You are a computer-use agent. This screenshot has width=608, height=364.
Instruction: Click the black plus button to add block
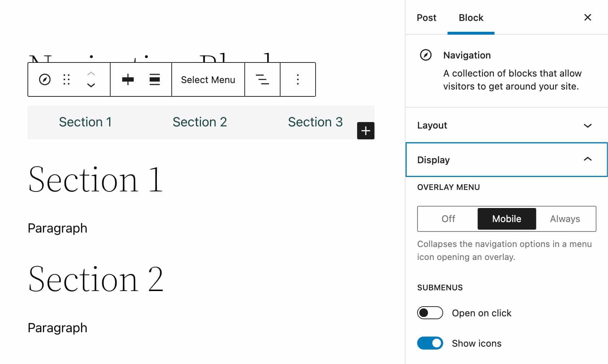point(365,131)
